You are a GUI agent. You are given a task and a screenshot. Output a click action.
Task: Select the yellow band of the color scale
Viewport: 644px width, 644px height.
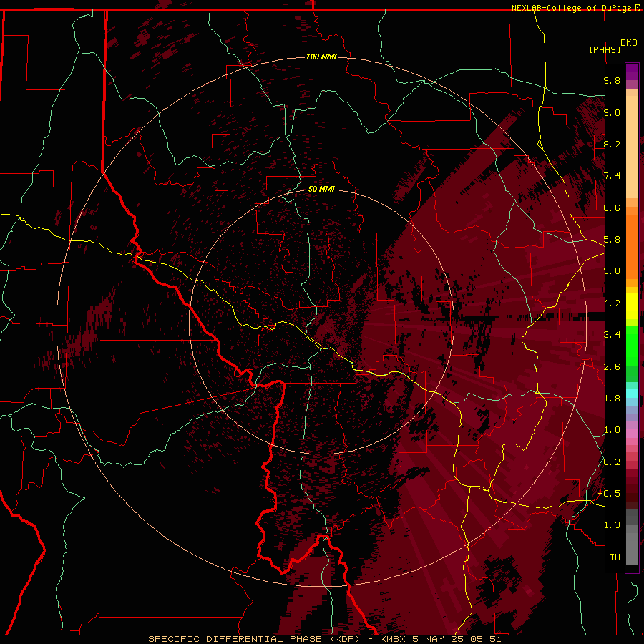coord(632,306)
